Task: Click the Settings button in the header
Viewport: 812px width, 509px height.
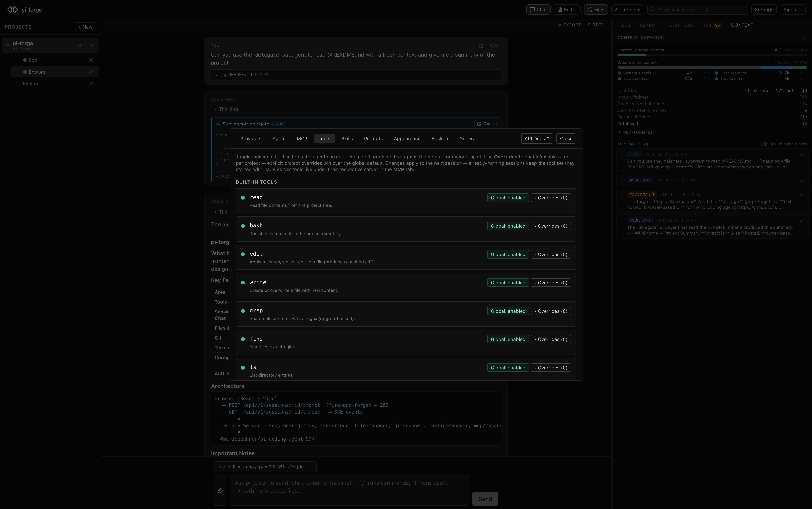Action: pos(764,10)
